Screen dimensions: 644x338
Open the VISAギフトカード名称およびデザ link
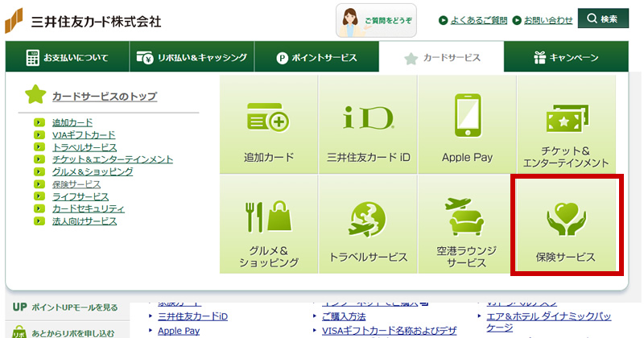click(x=390, y=331)
